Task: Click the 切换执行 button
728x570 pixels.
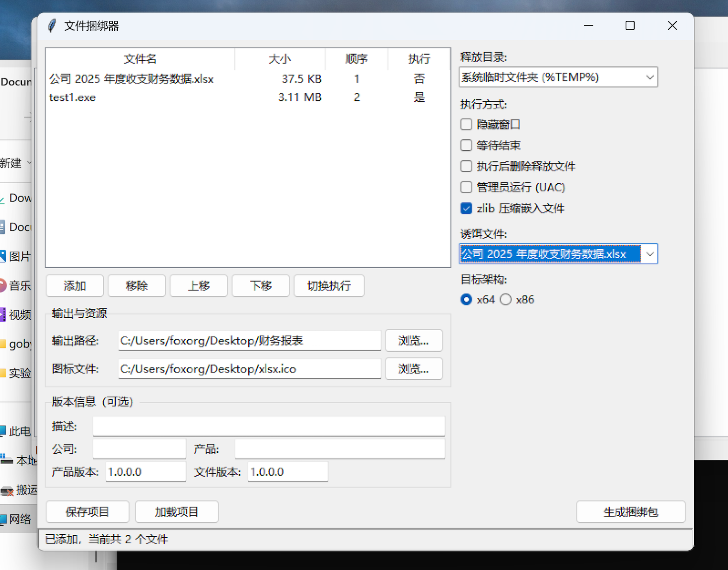Action: click(329, 285)
